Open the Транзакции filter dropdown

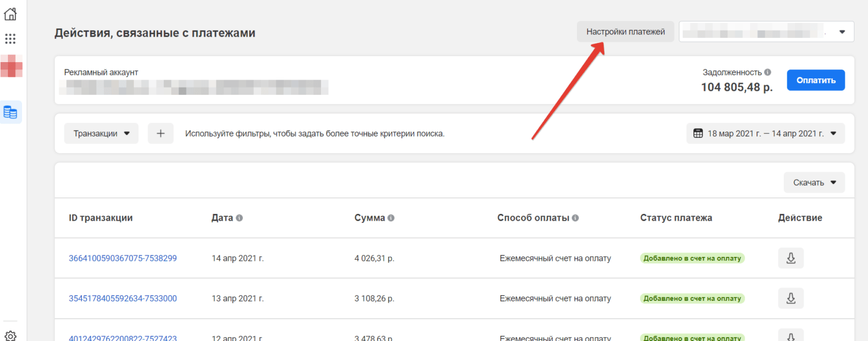tap(101, 133)
